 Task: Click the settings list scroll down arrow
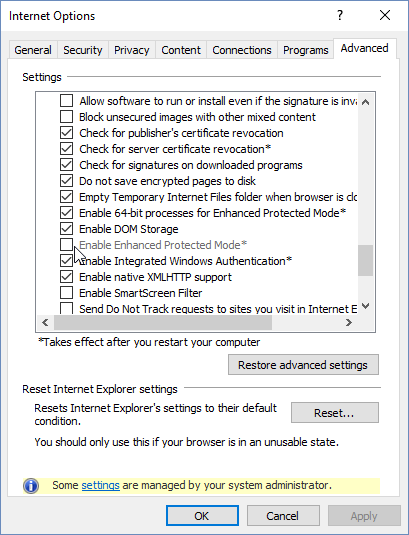click(x=365, y=306)
